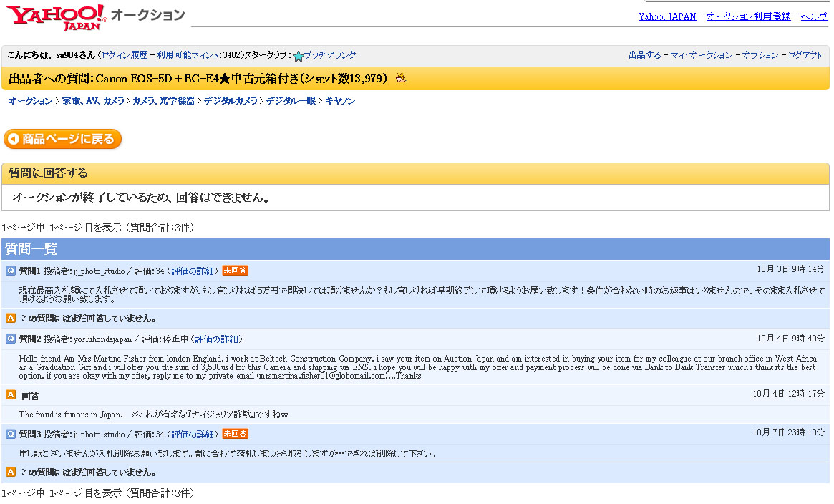Open オプション menu link
834x504 pixels.
click(x=760, y=54)
